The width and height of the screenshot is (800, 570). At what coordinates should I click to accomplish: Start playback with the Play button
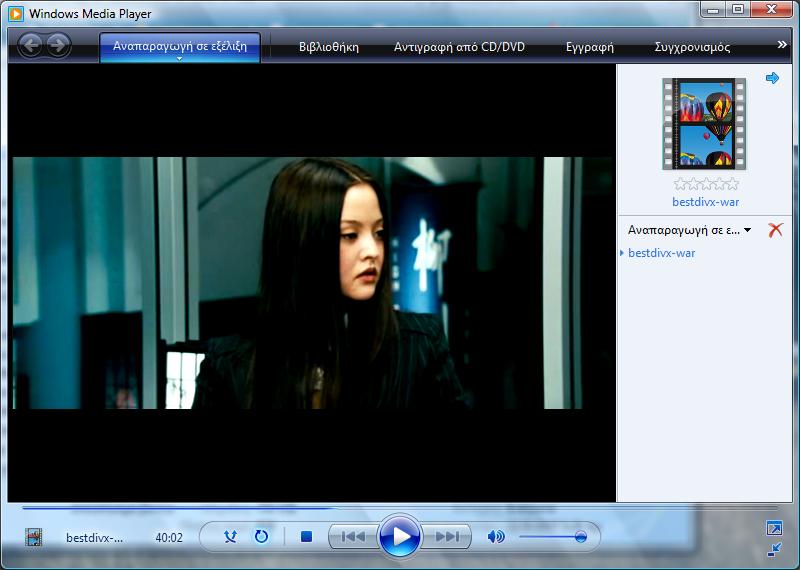pos(400,536)
